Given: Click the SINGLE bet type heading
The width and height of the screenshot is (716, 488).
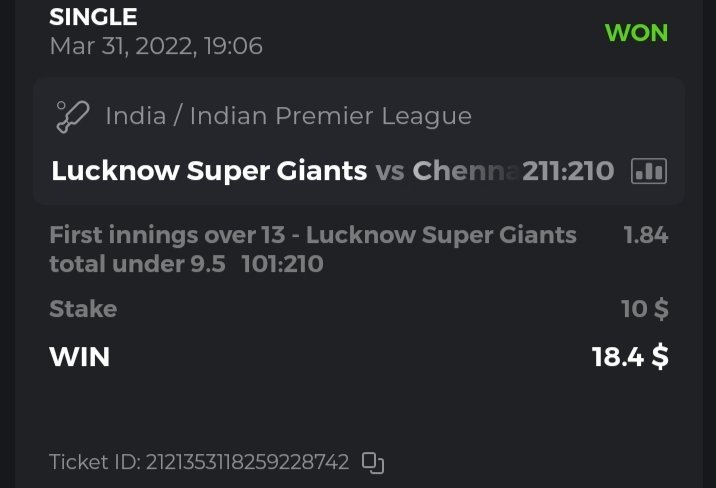Looking at the screenshot, I should [x=93, y=17].
